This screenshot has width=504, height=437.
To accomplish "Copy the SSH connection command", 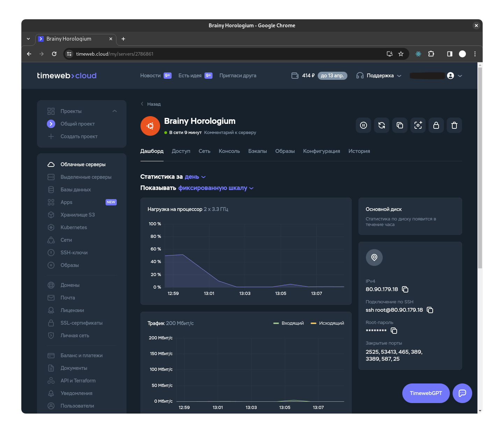I will (x=430, y=310).
